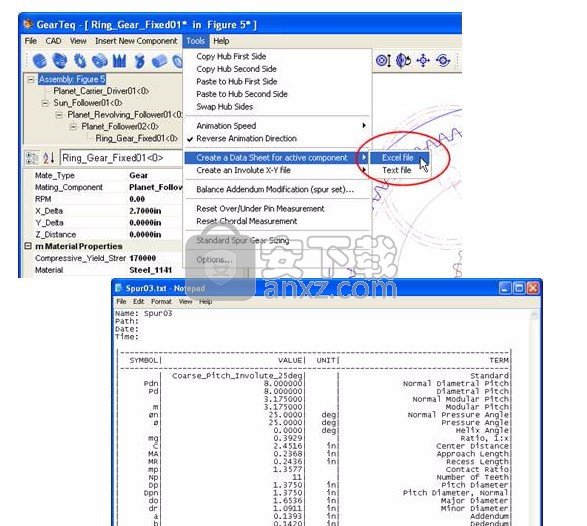The width and height of the screenshot is (587, 526).
Task: Insert a rack using the spline teeth icon
Action: pyautogui.click(x=119, y=61)
